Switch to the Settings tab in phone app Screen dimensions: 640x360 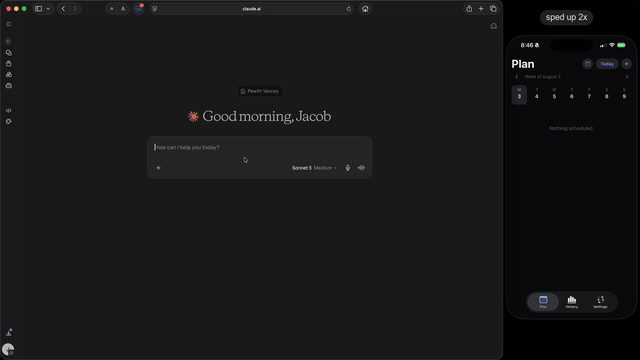click(x=600, y=302)
